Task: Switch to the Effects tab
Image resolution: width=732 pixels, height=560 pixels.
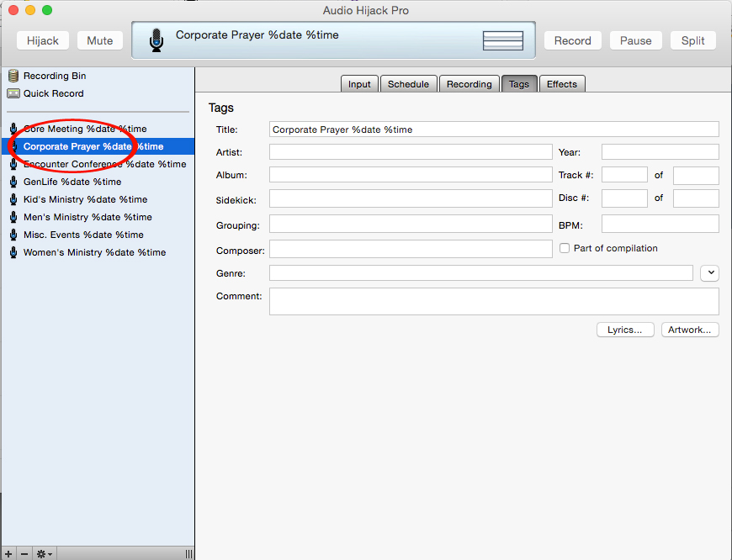Action: [562, 84]
